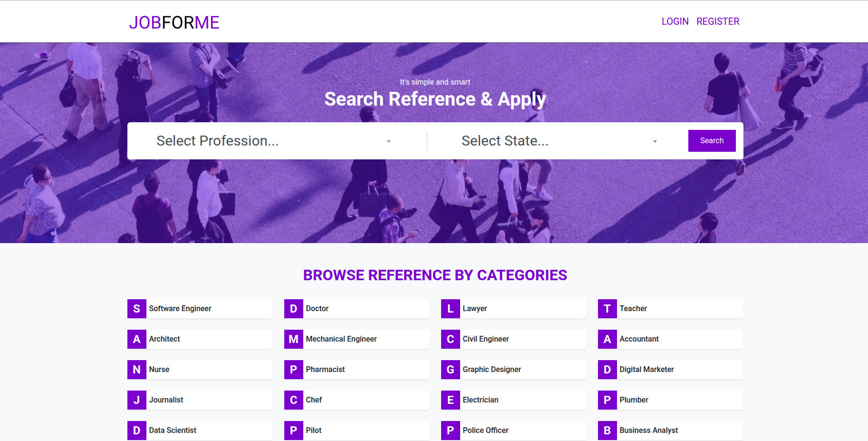Browse the Mechanical Engineer category text
The height and width of the screenshot is (441, 868).
(x=341, y=339)
